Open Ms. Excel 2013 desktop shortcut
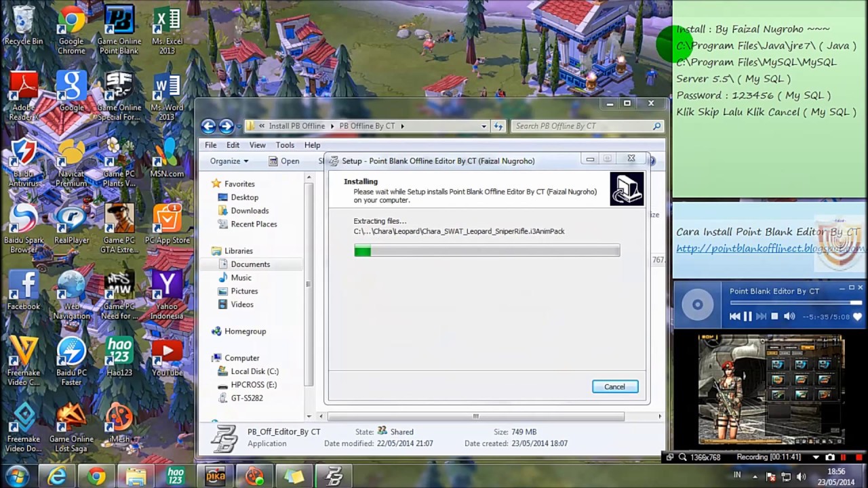 click(167, 30)
